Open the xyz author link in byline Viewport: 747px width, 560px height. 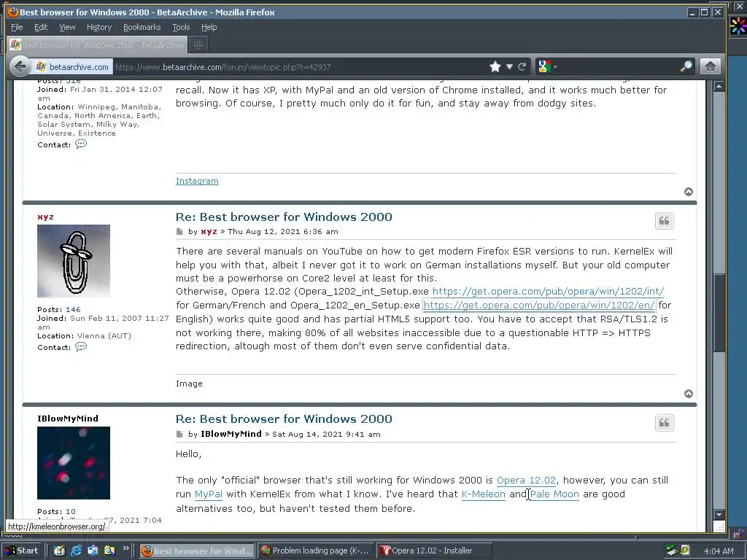(209, 232)
